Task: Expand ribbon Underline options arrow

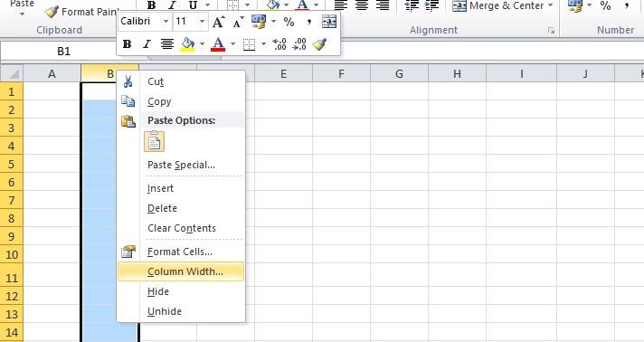Action: 207,5
